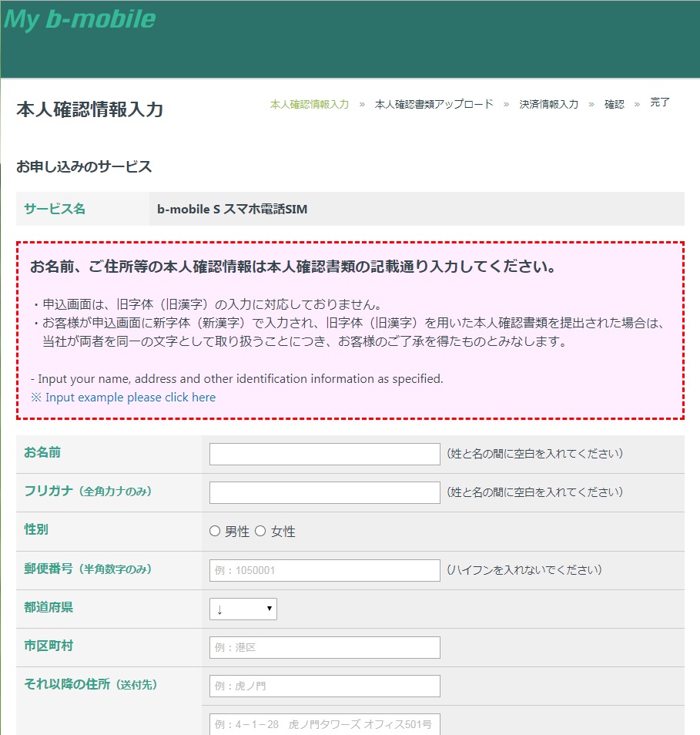Click the 市区町村 city input field

point(325,647)
